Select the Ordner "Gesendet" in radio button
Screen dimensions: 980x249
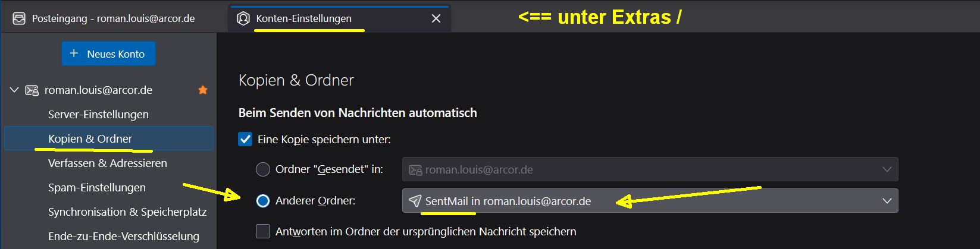(263, 170)
